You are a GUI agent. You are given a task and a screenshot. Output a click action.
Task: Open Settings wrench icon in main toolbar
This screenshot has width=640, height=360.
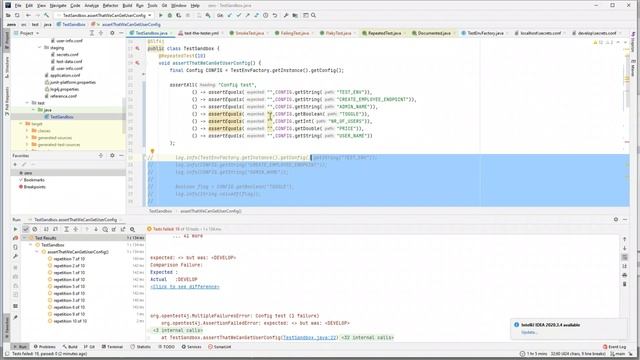[x=286, y=16]
